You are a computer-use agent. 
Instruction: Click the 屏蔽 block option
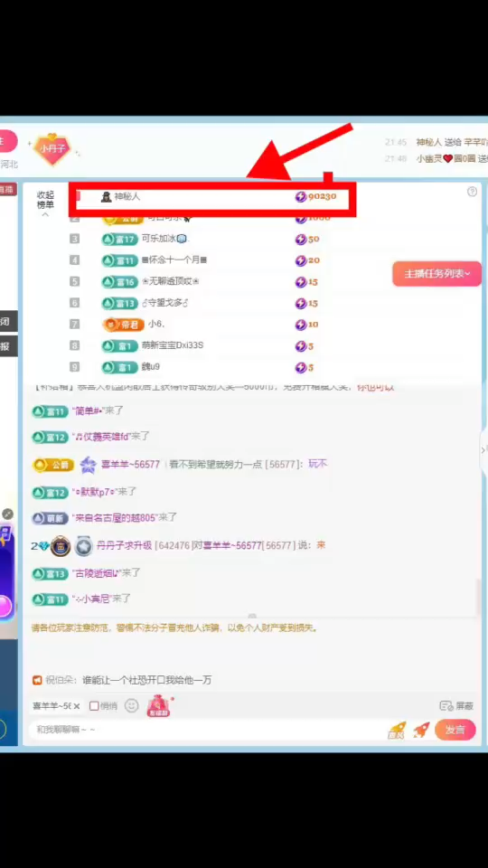[456, 706]
